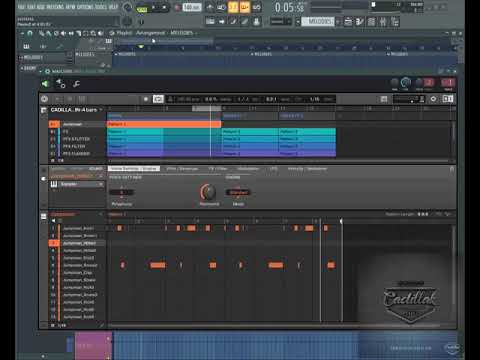Open the Maschine settings gear icon
The width and height of the screenshot is (480, 360).
pyautogui.click(x=433, y=99)
